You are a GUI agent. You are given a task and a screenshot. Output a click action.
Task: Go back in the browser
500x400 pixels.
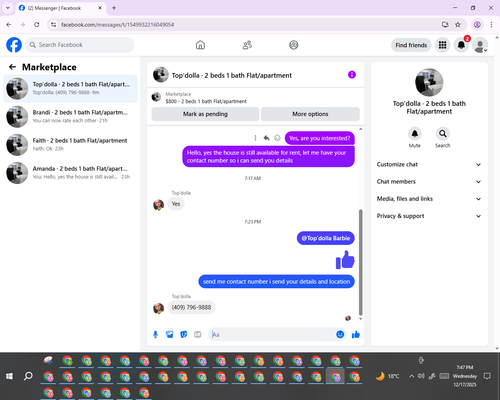(9, 24)
